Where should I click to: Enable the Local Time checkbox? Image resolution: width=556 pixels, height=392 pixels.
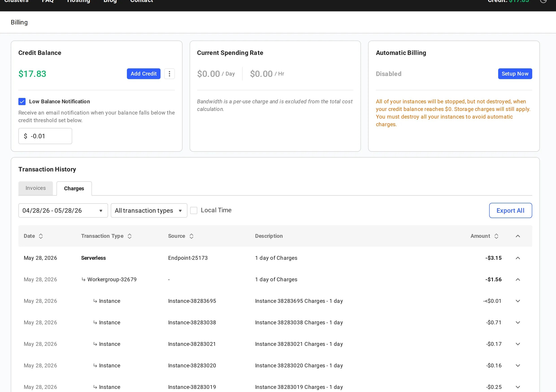tap(193, 210)
